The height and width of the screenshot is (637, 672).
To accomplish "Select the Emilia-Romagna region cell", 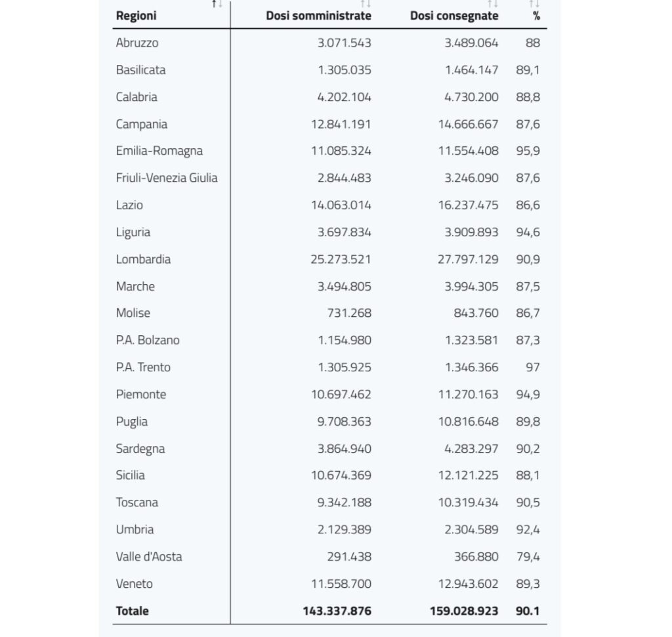I will tap(159, 151).
